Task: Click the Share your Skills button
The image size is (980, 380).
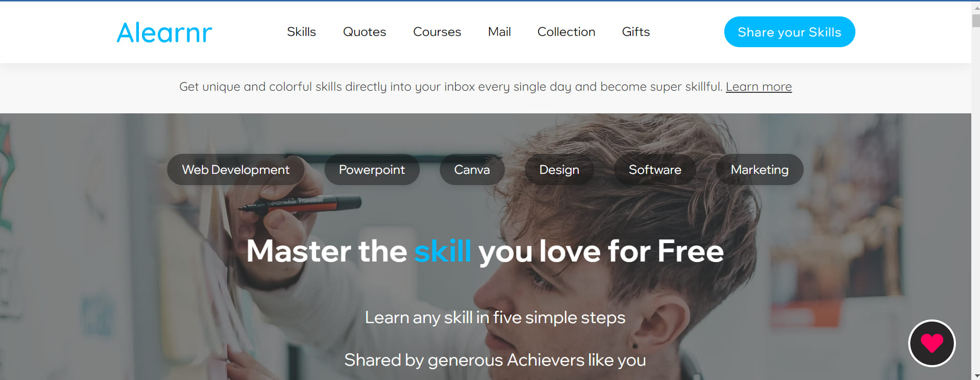Action: [x=789, y=32]
